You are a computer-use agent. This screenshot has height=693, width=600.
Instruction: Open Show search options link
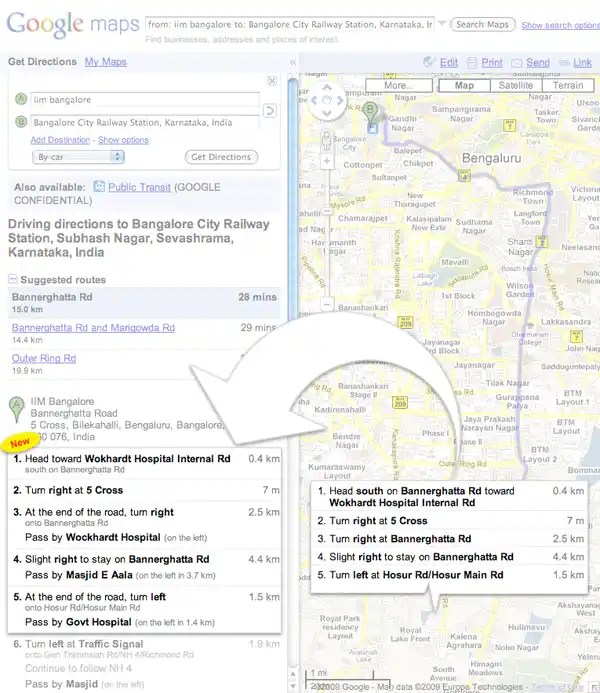(560, 25)
